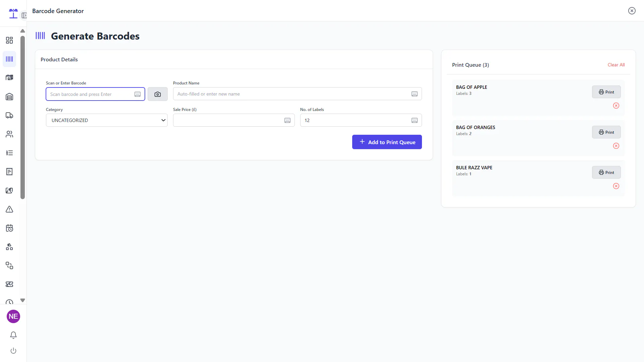Image resolution: width=644 pixels, height=362 pixels.
Task: Open the shapes categories sidebar icon
Action: 9,247
